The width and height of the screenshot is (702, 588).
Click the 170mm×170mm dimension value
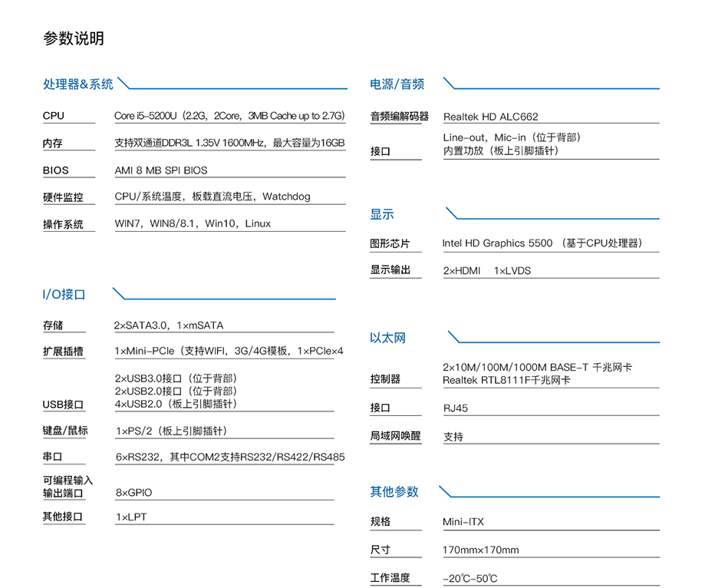pyautogui.click(x=480, y=550)
